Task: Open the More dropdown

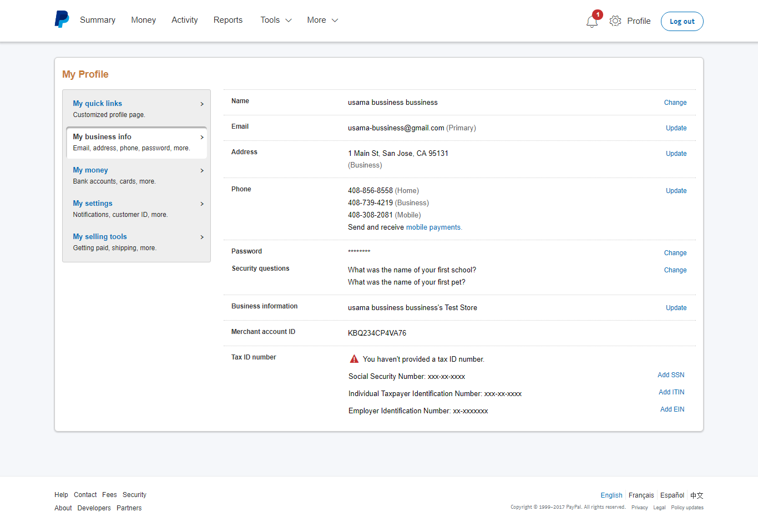Action: point(322,19)
